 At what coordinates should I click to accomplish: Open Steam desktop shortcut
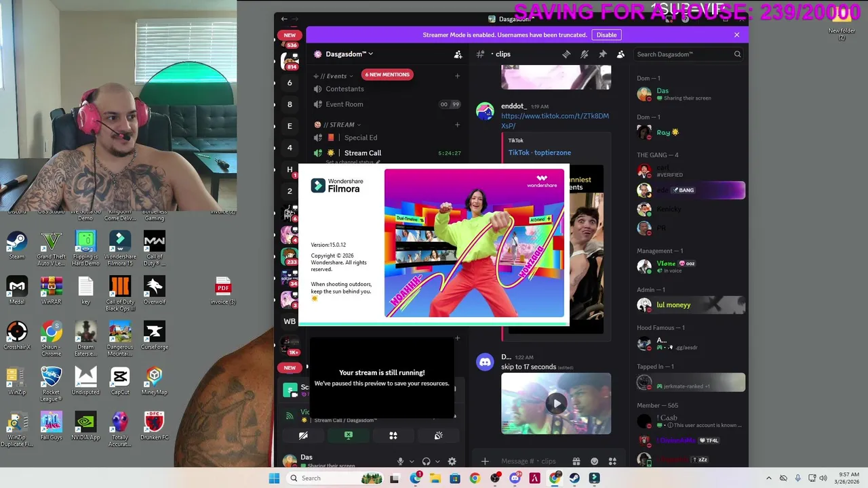17,245
